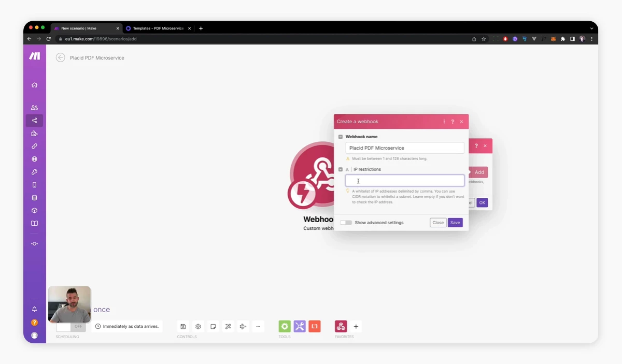Open the purple wrench Tools icon

click(x=300, y=326)
